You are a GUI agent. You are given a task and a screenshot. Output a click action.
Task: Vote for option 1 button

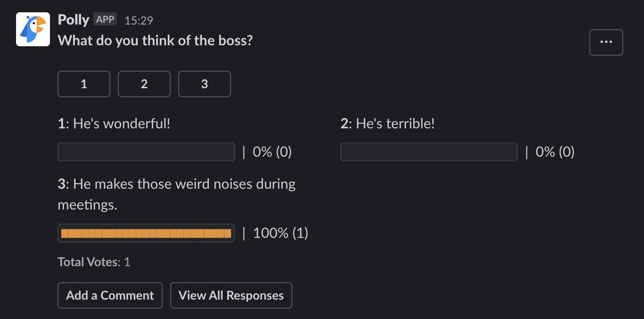coord(84,84)
